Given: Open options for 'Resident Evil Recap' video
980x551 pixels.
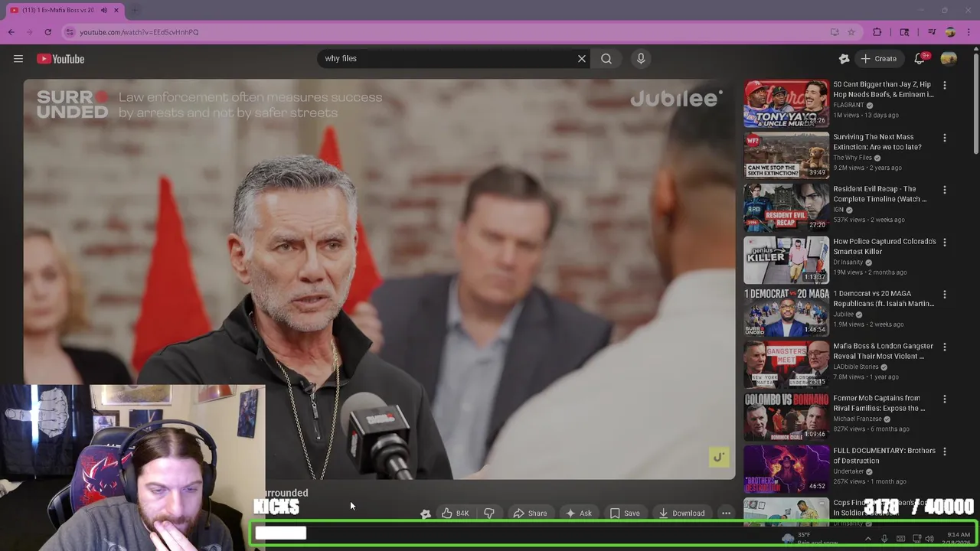Looking at the screenshot, I should click(945, 190).
